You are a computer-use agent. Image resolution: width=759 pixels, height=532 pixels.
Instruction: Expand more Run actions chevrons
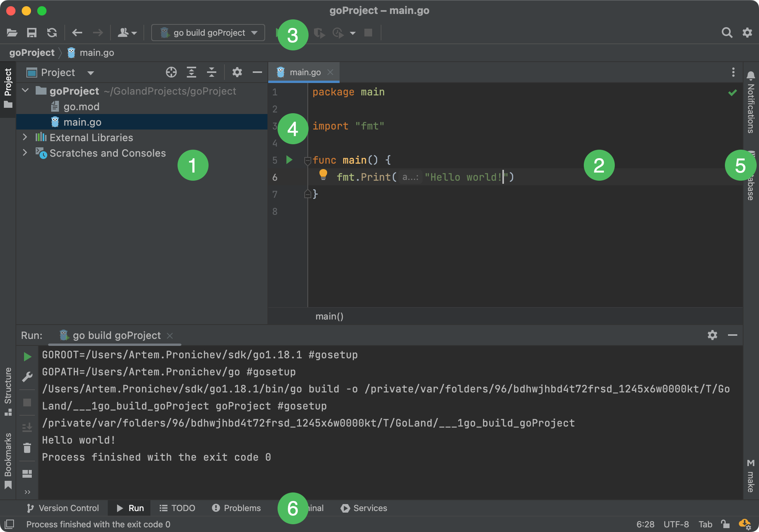tap(27, 492)
